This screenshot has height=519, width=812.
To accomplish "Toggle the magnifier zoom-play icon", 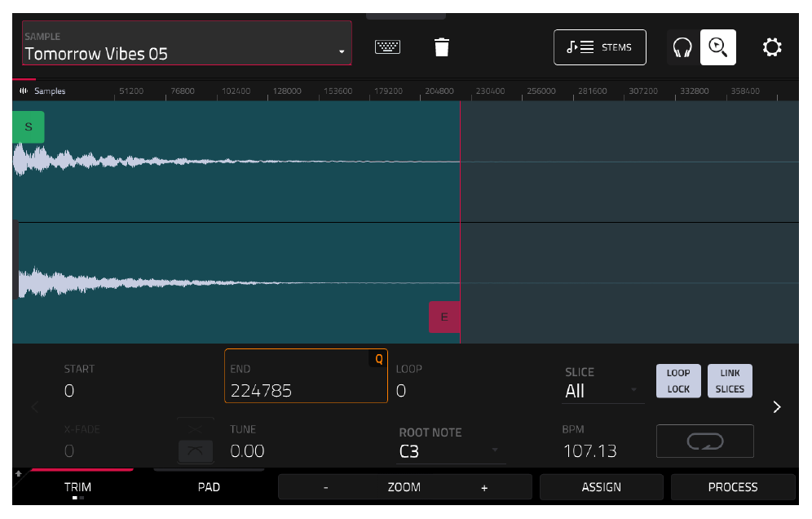I will (717, 47).
